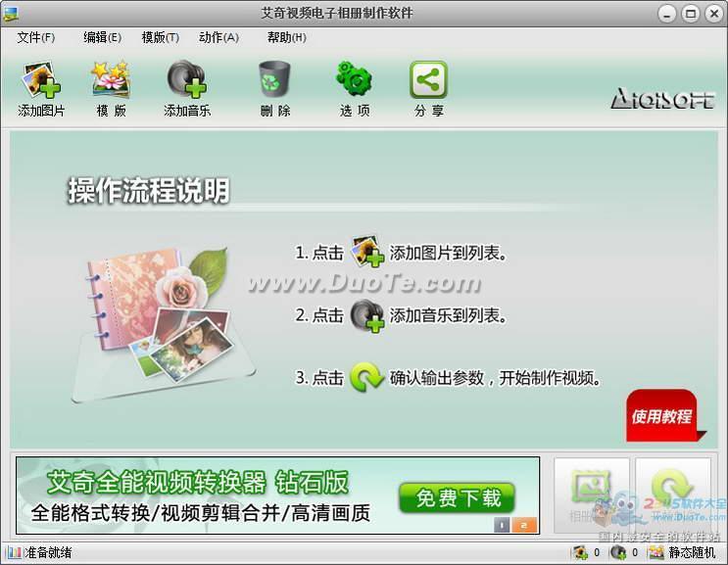Open the 帮助(H) menu
Viewport: 728px width, 565px height.
point(286,37)
